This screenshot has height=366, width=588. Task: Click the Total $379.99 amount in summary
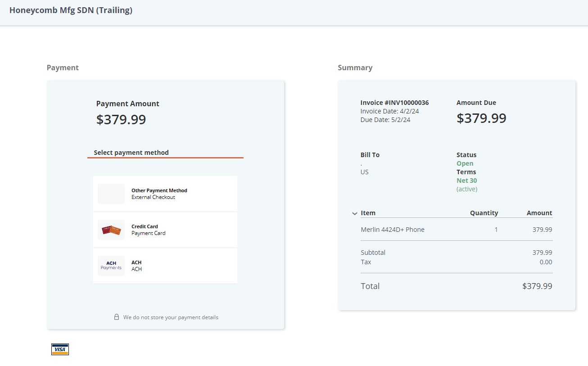[x=537, y=286]
